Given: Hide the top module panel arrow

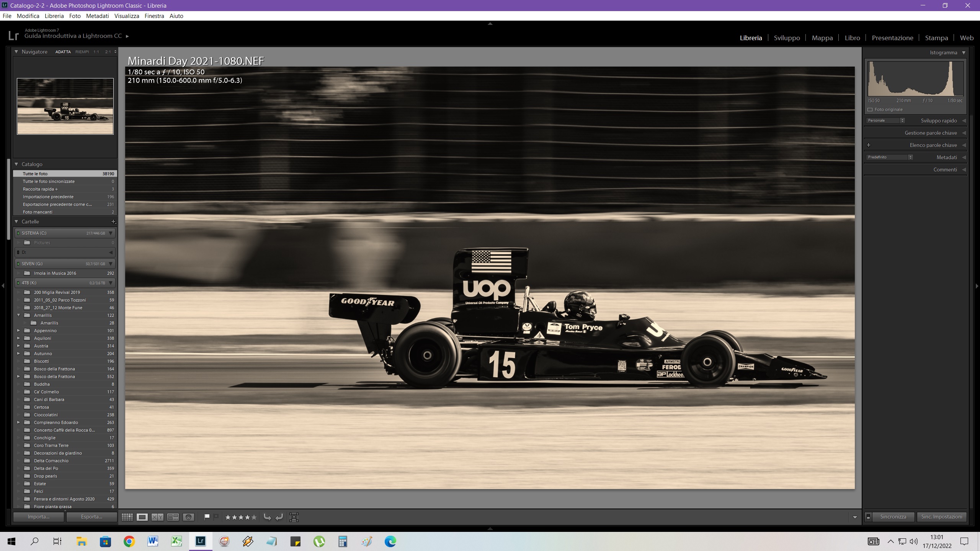Looking at the screenshot, I should pos(490,24).
